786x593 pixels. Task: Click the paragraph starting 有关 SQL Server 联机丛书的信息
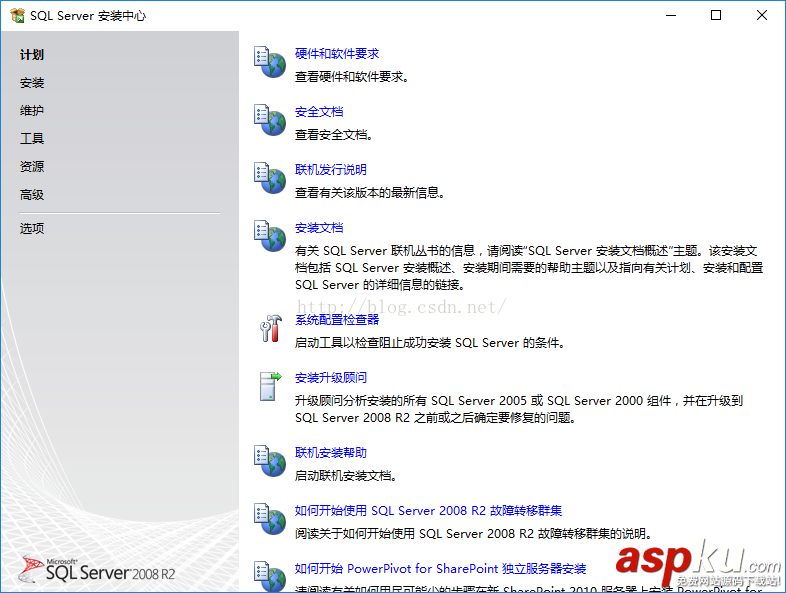(x=529, y=268)
